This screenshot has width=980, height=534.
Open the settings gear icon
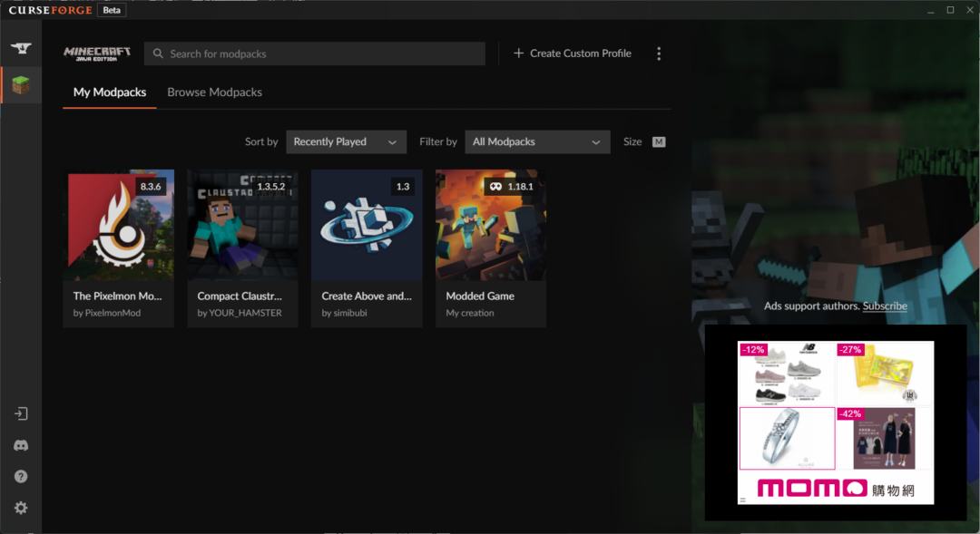21,508
